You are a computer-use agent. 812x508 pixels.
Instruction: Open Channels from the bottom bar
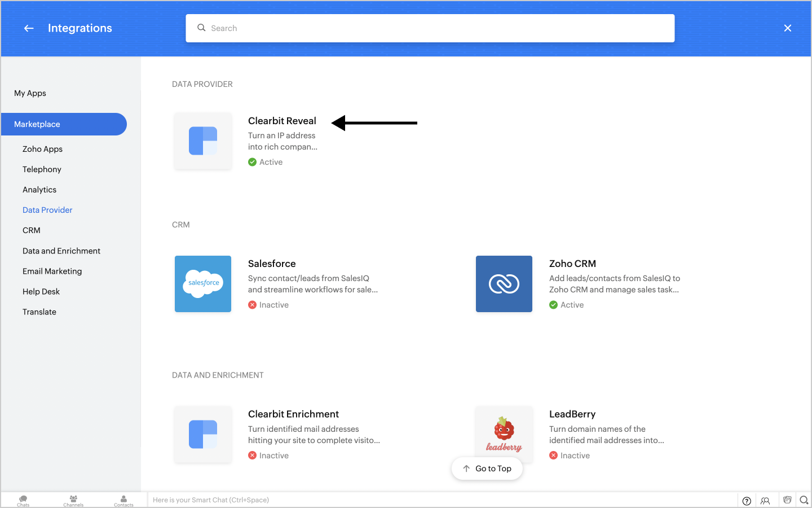pos(73,501)
